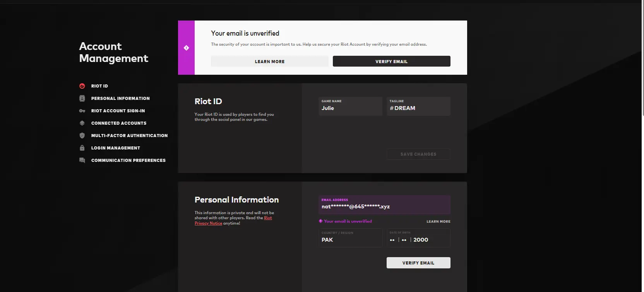The image size is (644, 292).
Task: Open the Riot ID menu section
Action: point(99,86)
